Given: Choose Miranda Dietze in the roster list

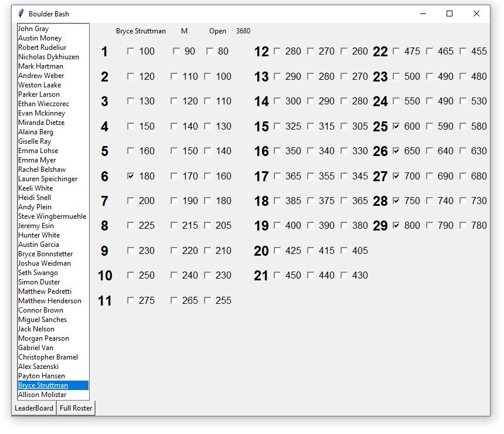Looking at the screenshot, I should click(41, 123).
